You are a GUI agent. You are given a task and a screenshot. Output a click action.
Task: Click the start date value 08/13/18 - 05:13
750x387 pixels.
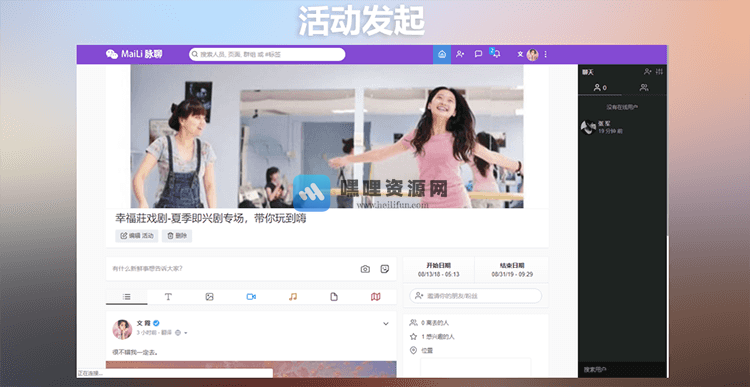point(439,275)
